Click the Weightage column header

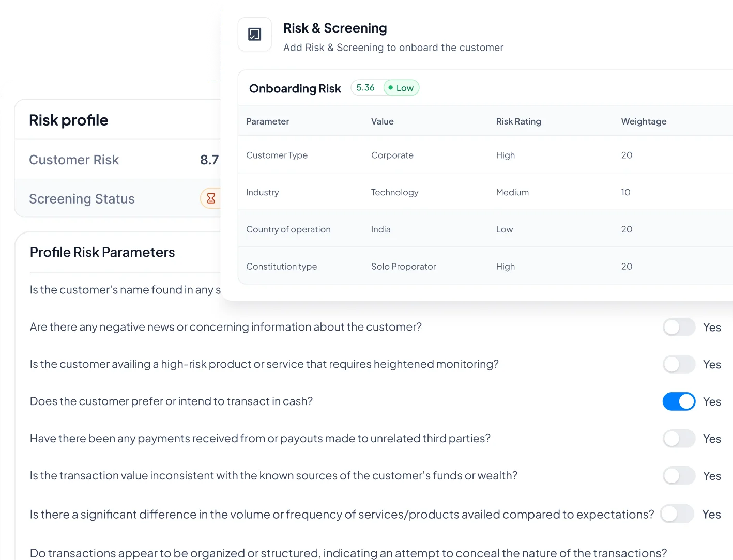(x=644, y=121)
